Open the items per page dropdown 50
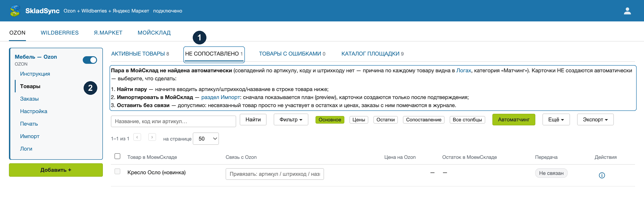Screen dimensions: 644x199 [206, 139]
